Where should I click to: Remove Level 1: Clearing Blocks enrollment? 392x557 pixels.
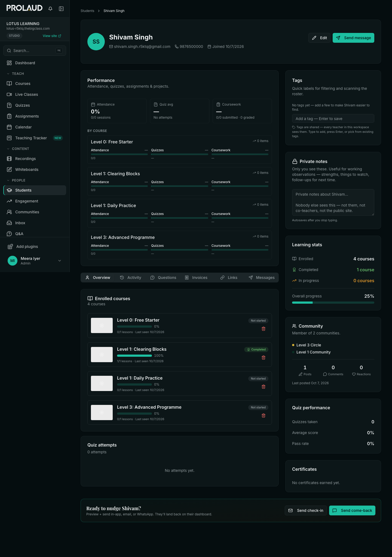[x=264, y=358]
